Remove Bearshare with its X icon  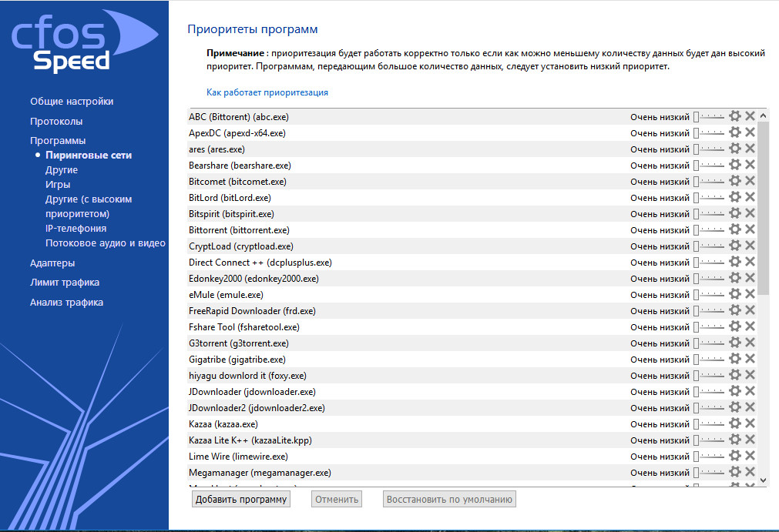(x=750, y=165)
